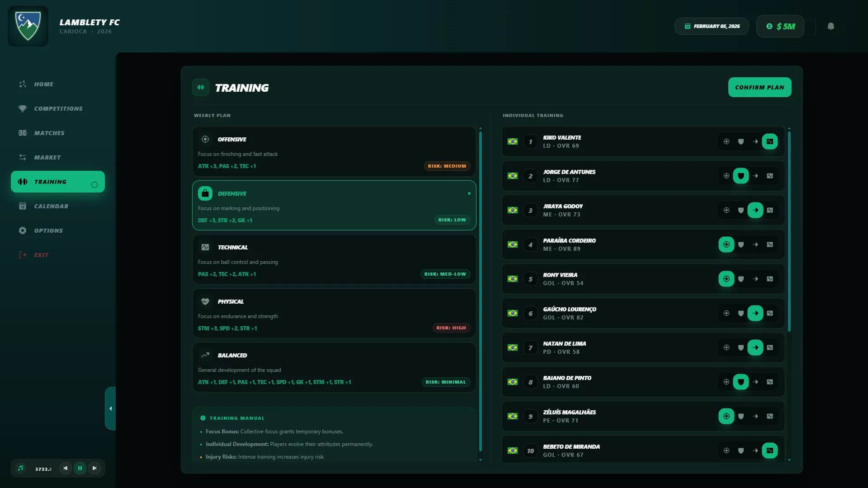The width and height of the screenshot is (868, 488).
Task: Click the weekly plan scrollbar
Action: click(480, 291)
